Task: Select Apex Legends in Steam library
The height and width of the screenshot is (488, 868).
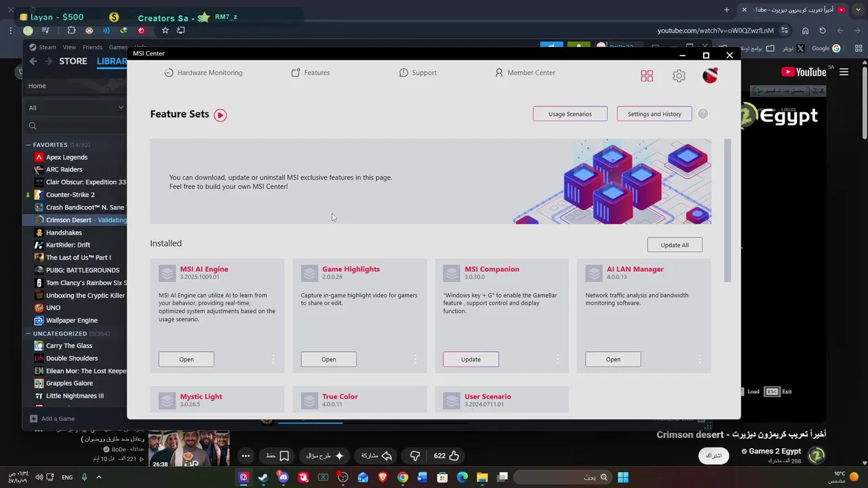Action: [x=66, y=157]
